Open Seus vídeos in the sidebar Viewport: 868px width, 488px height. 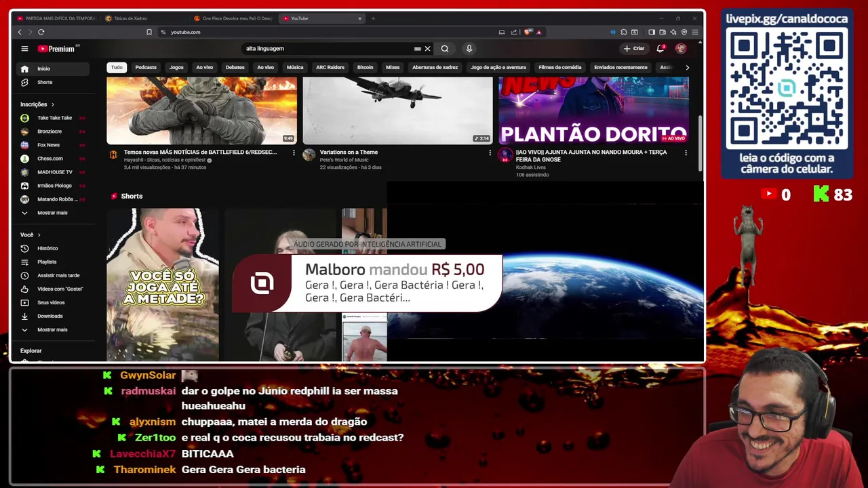[52, 302]
